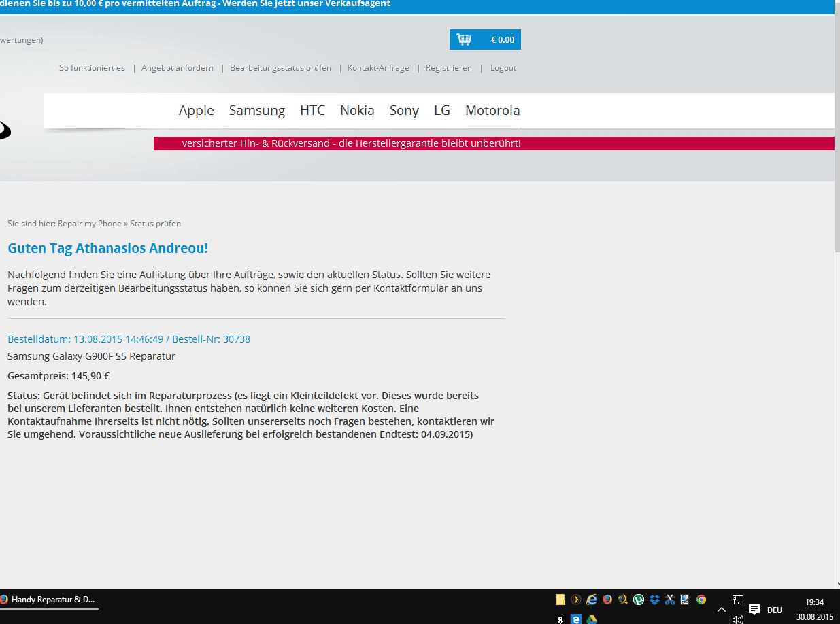This screenshot has width=840, height=624.
Task: Select the red 'versicherter Hin- & Rückversand' banner
Action: (494, 143)
